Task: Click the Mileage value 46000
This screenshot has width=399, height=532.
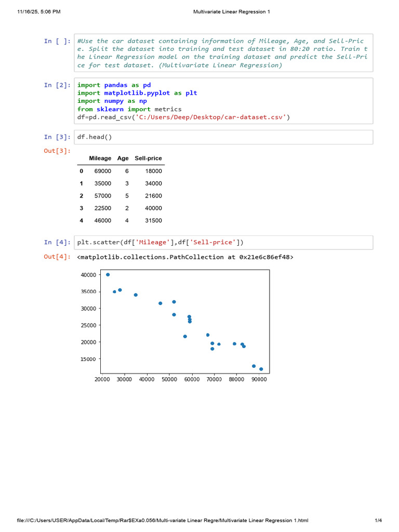Action: (103, 221)
